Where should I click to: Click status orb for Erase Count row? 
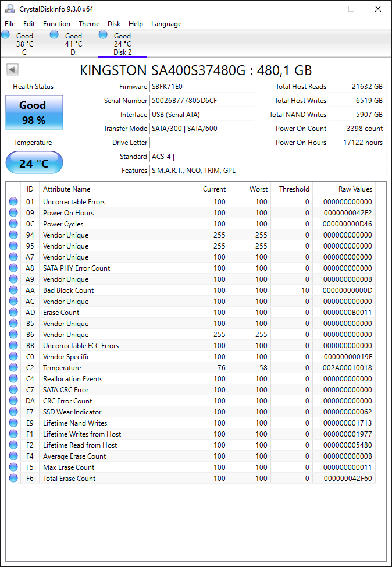click(13, 312)
